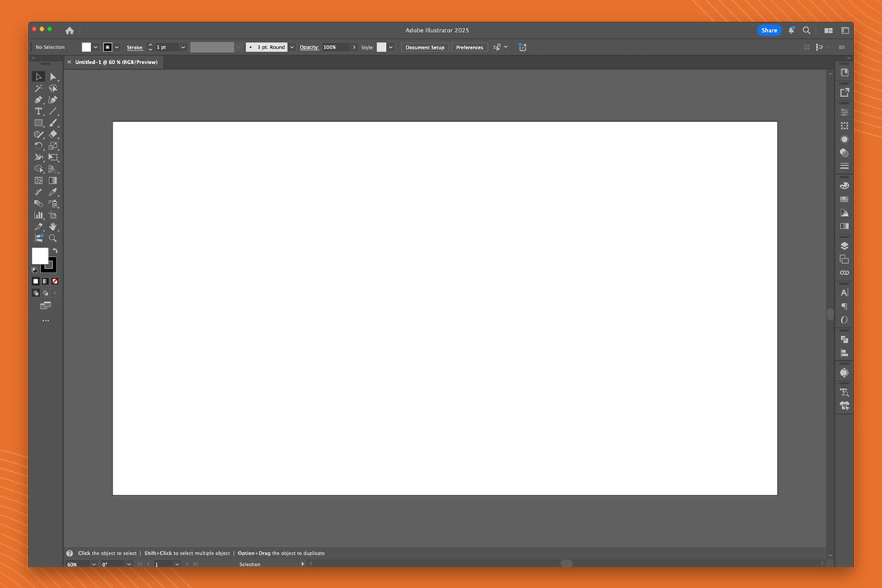Open rotate view angle dropdown
This screenshot has height=588, width=882.
point(129,564)
